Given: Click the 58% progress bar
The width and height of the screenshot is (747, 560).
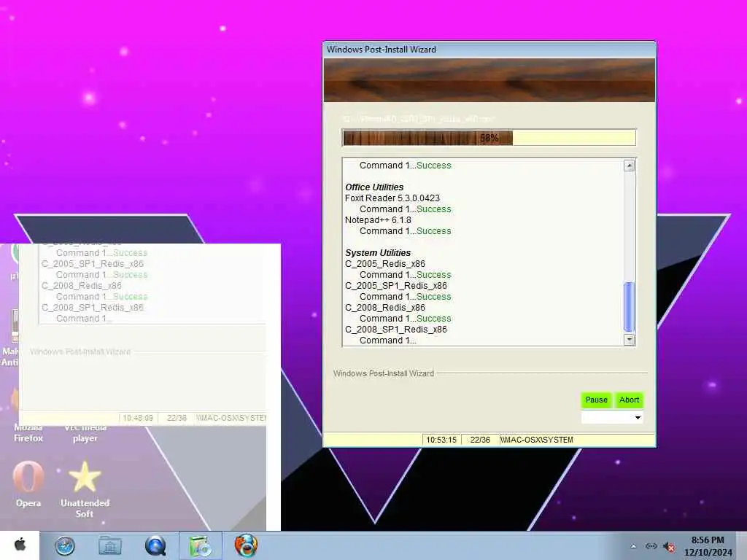Looking at the screenshot, I should [489, 138].
